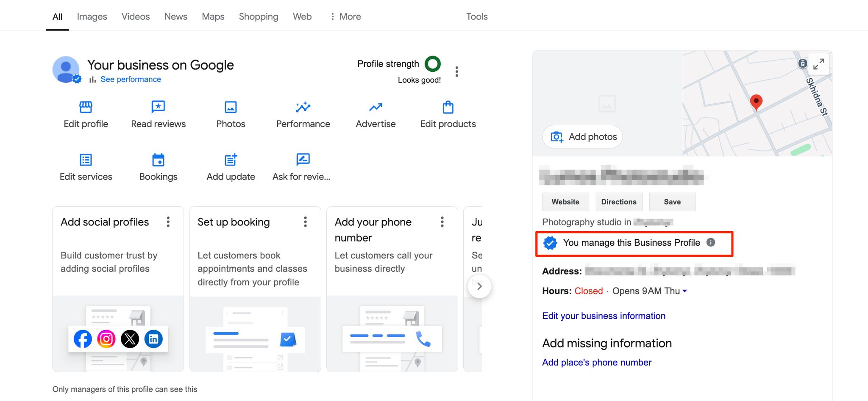Expand the Hours dropdown arrow
Viewport: 868px width, 401px height.
(684, 291)
